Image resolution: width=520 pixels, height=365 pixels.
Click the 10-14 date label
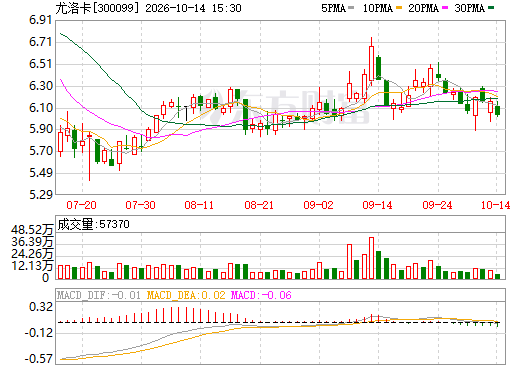click(x=496, y=205)
